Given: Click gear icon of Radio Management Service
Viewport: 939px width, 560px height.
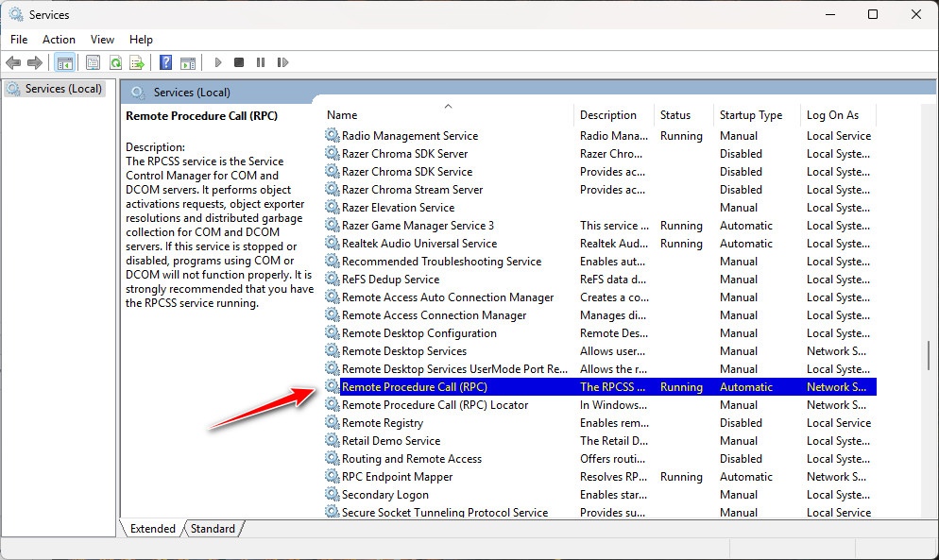Looking at the screenshot, I should (333, 135).
